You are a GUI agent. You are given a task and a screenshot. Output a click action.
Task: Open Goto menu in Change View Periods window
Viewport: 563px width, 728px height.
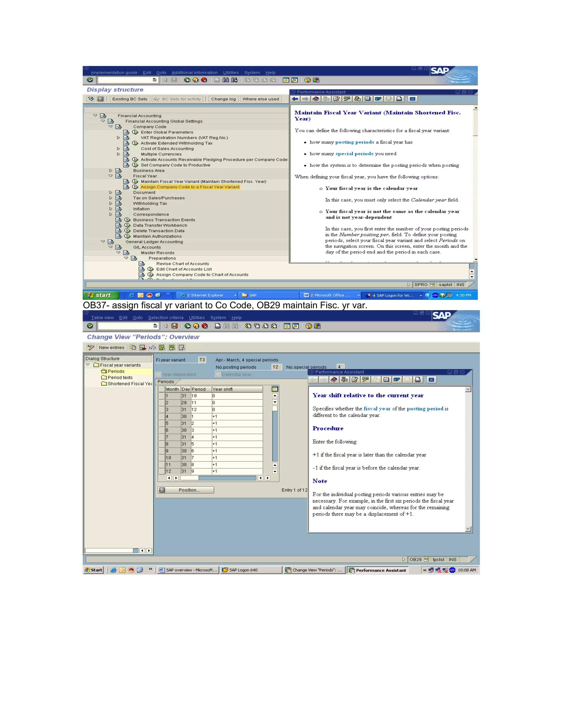coord(137,318)
